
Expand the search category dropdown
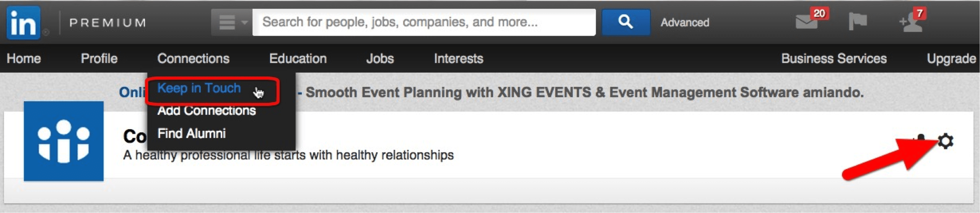(x=232, y=22)
